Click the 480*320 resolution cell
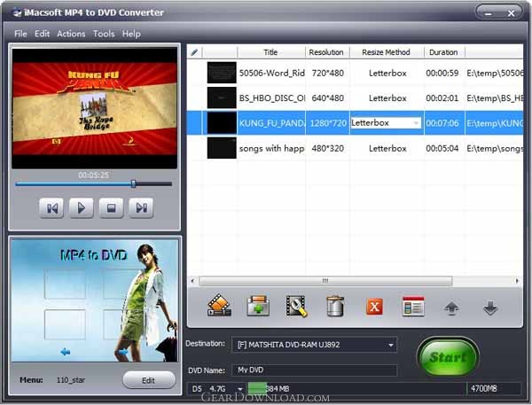Screen dimensions: 532x405 [327, 148]
